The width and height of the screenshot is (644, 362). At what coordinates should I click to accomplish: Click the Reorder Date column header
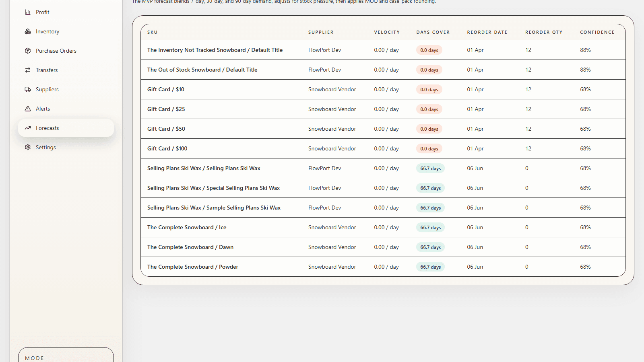487,32
